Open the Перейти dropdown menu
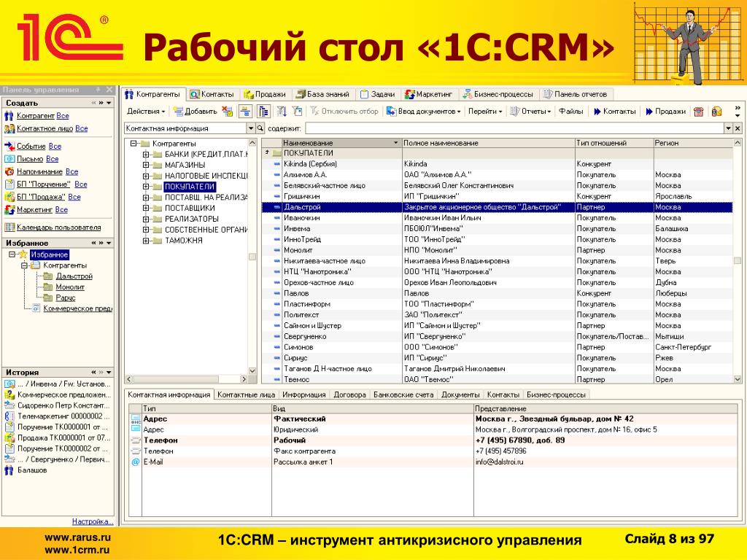This screenshot has height=560, width=747. pyautogui.click(x=485, y=112)
